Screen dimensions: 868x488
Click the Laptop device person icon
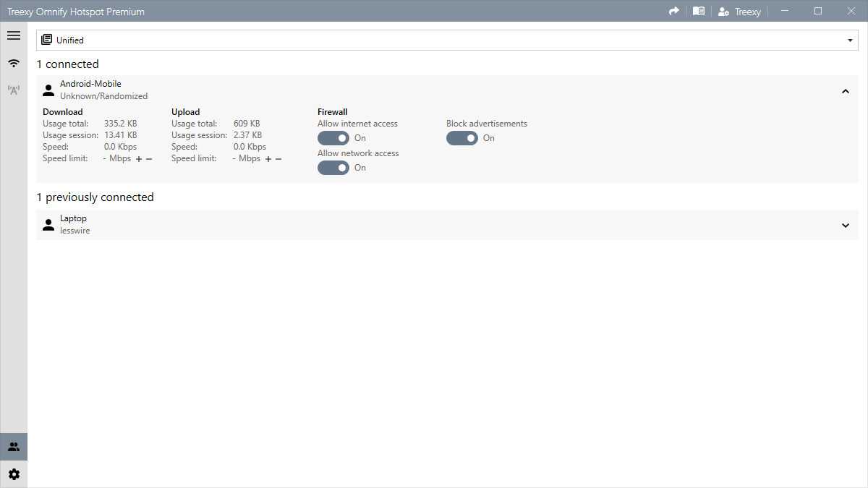tap(48, 224)
